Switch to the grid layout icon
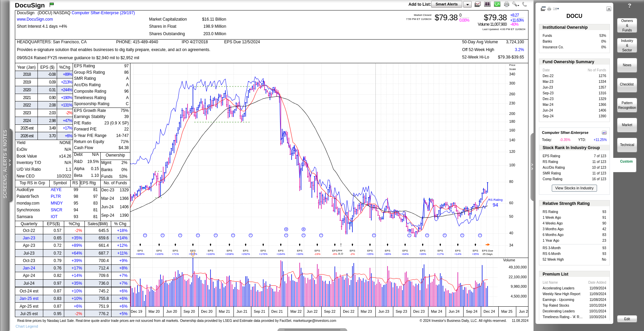The width and height of the screenshot is (644, 331). click(x=488, y=4)
